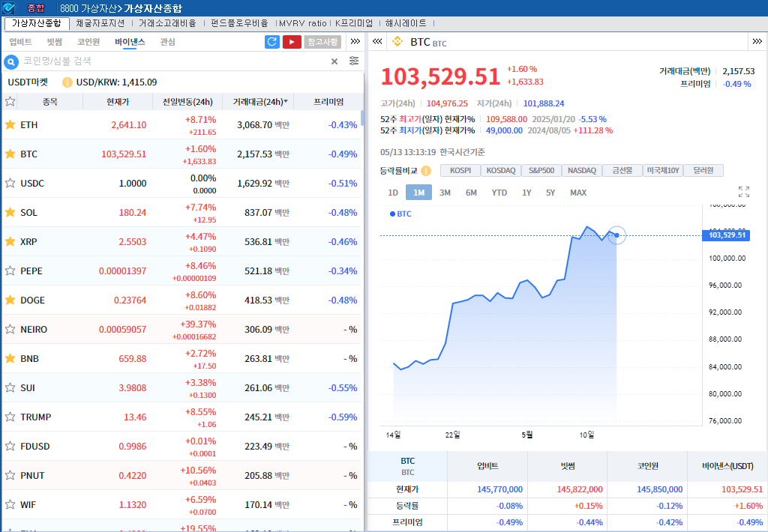Viewport: 768px width, 532px height.
Task: Toggle the header favorites star
Action: pyautogui.click(x=10, y=102)
